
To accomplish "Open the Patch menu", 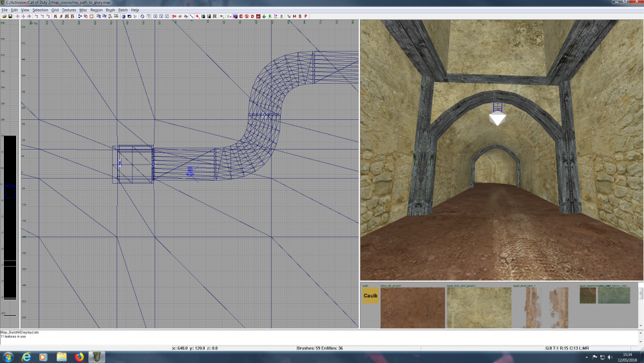I will click(x=122, y=10).
